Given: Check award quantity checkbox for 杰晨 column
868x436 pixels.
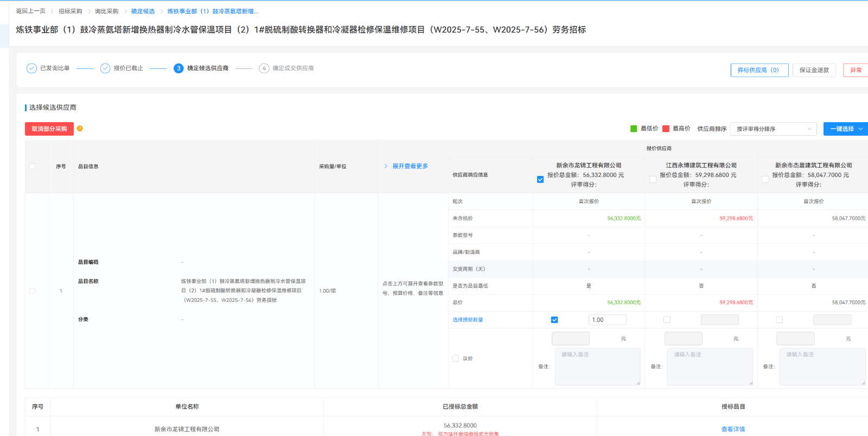Looking at the screenshot, I should pyautogui.click(x=779, y=320).
